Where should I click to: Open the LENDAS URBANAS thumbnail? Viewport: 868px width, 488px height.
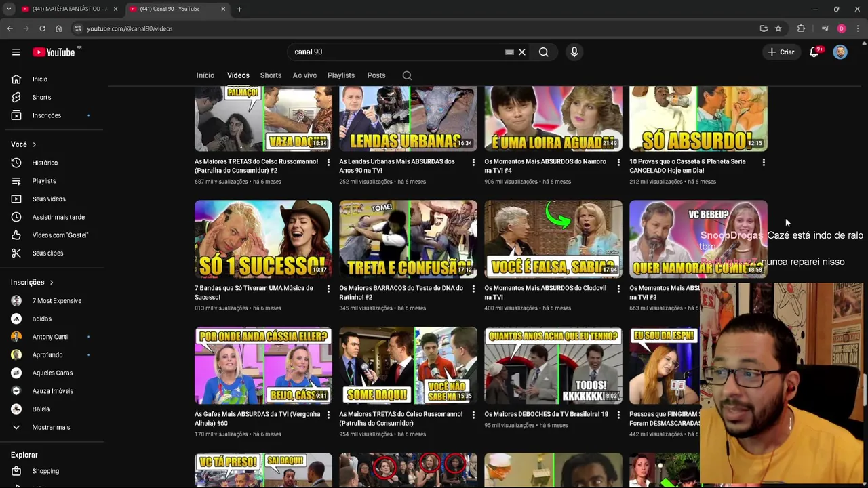pos(408,119)
